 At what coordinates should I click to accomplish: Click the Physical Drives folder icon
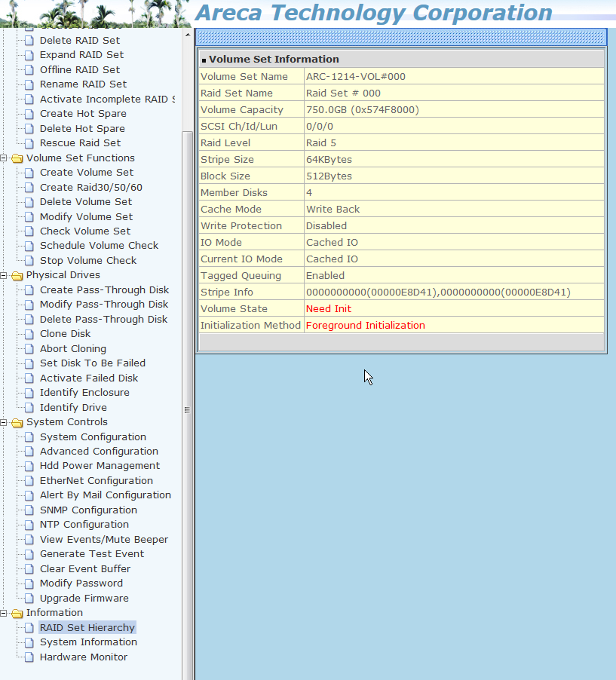(17, 275)
